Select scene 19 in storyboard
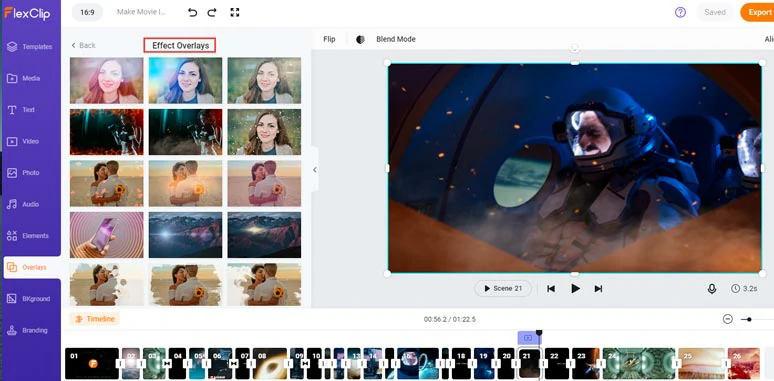This screenshot has width=774, height=381. click(483, 364)
